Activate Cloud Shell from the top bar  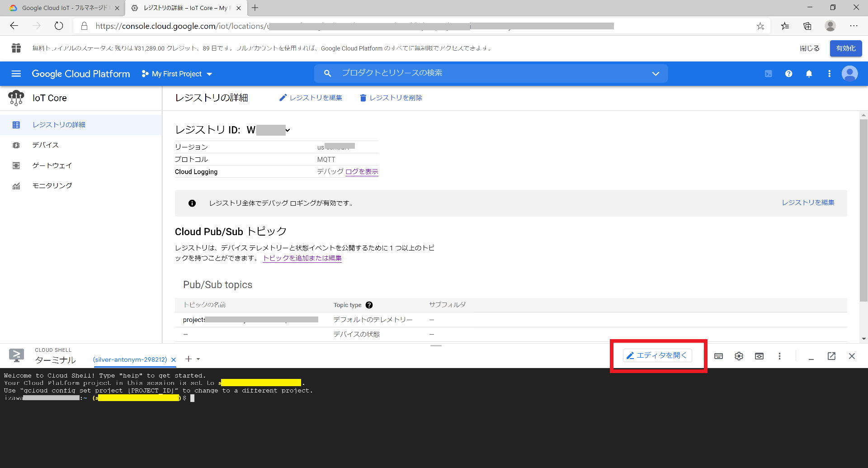[768, 73]
